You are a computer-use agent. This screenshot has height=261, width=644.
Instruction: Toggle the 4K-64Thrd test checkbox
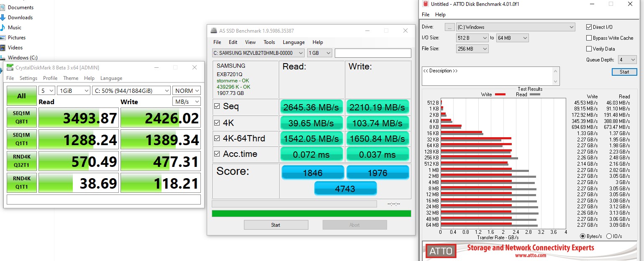coord(217,138)
